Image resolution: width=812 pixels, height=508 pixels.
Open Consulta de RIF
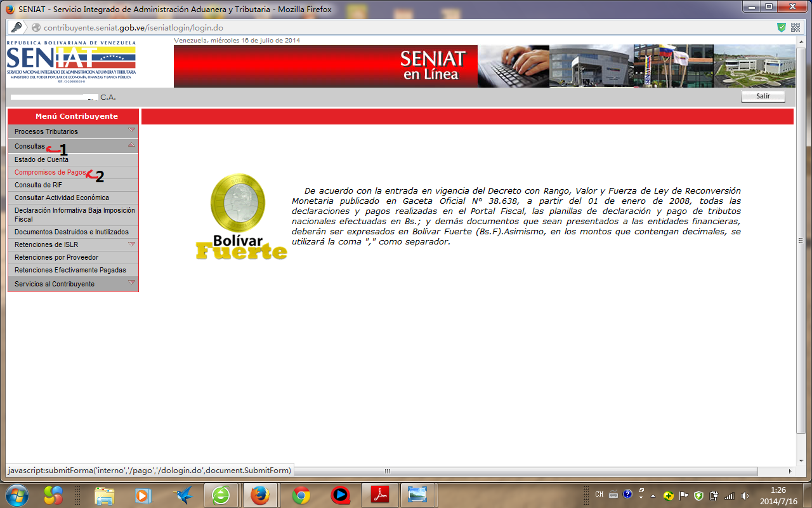click(73, 185)
